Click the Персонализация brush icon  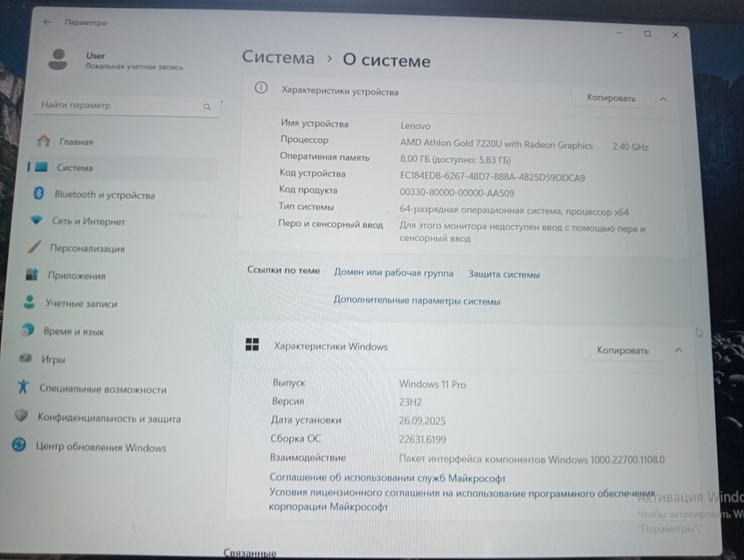34,247
